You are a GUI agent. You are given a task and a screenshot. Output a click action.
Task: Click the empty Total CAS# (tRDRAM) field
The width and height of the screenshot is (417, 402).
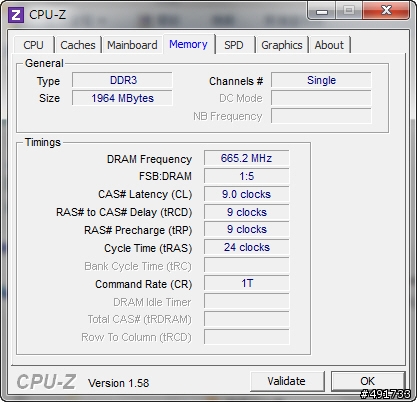[247, 319]
